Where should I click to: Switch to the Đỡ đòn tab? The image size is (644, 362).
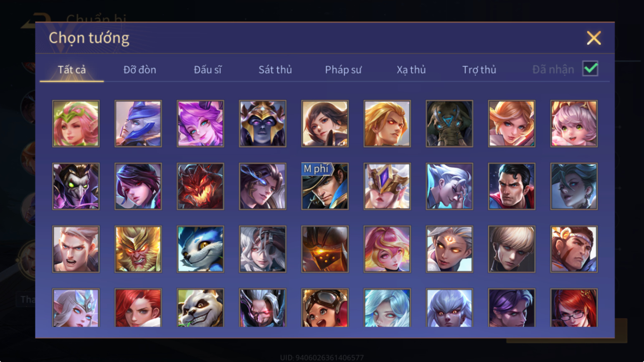pos(140,70)
